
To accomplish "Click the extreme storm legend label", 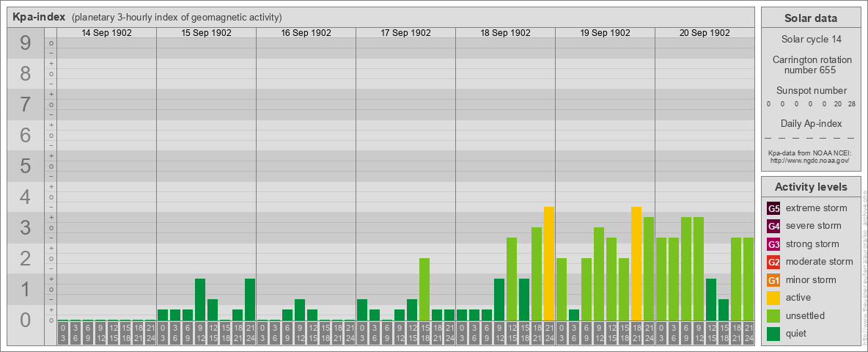I will [817, 208].
